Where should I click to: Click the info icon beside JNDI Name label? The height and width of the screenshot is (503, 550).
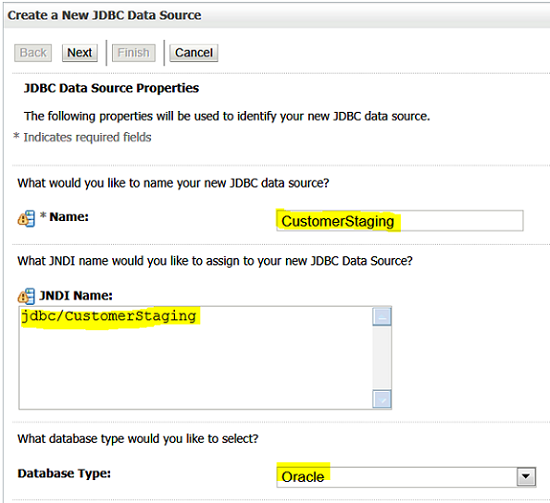(x=26, y=296)
